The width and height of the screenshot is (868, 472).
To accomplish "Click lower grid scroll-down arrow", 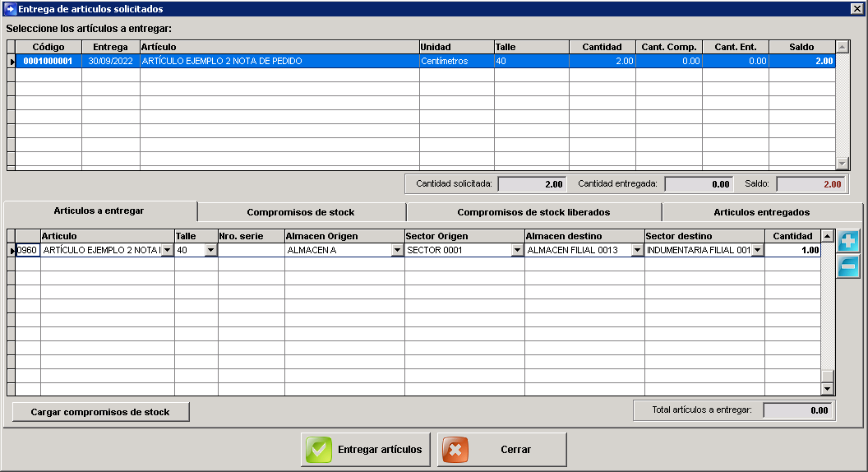I will tap(828, 389).
